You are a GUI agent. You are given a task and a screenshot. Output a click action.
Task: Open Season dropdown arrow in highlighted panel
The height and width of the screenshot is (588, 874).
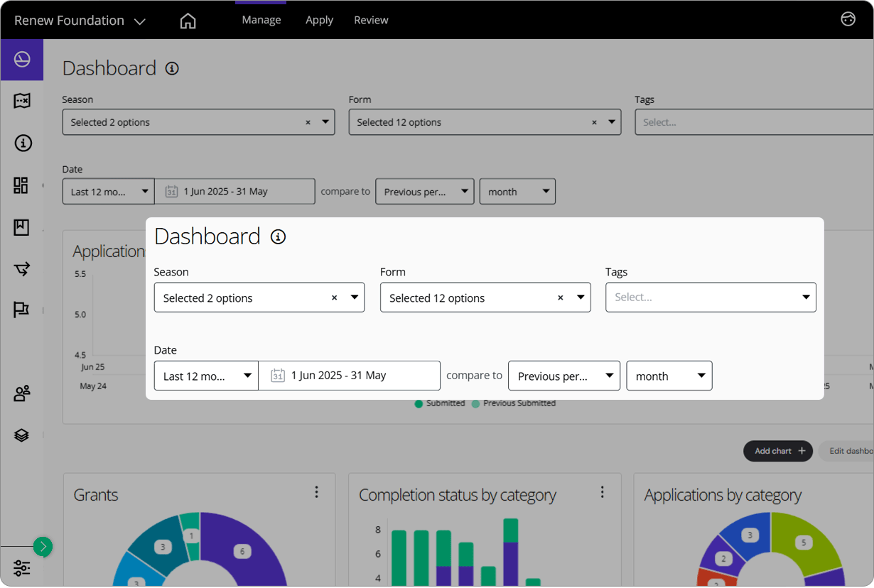(x=355, y=298)
